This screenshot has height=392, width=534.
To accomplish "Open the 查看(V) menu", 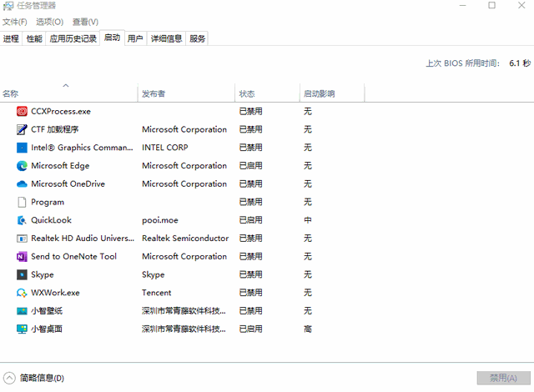I will [85, 22].
